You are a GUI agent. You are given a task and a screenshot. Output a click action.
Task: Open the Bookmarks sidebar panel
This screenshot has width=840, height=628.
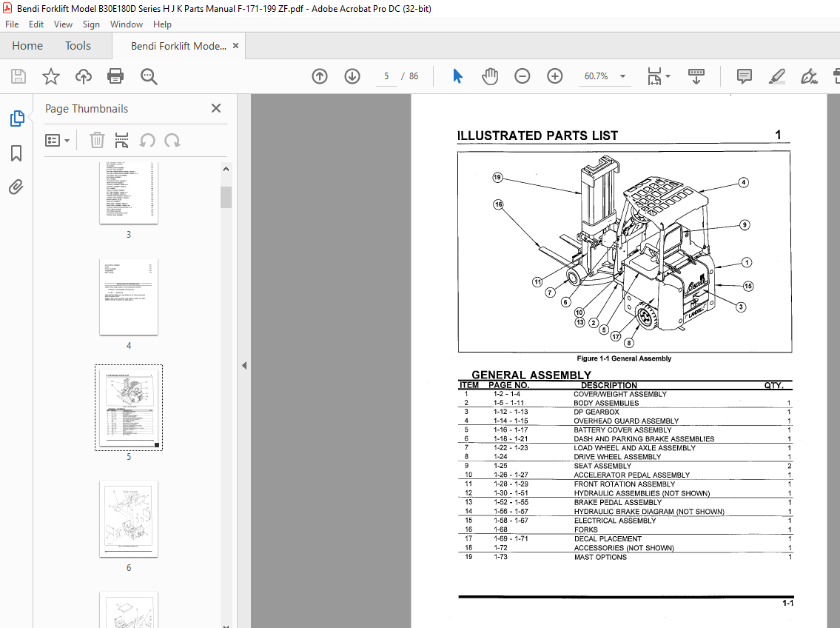[16, 153]
